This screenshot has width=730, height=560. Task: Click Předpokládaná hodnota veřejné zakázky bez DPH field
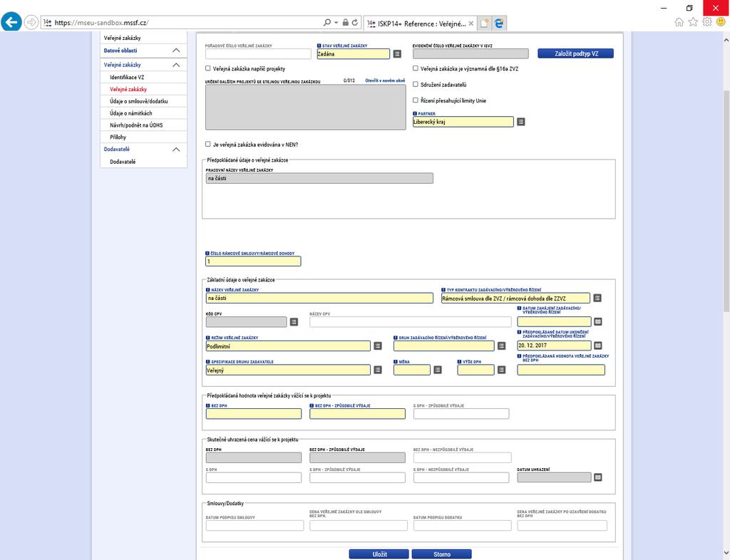(x=561, y=370)
